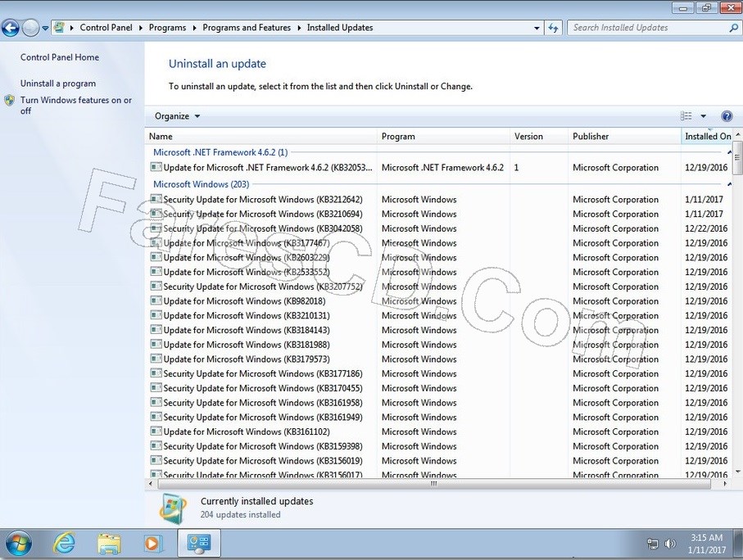Open address bar previous locations dropdown
Viewport: 743px width, 560px height.
[x=537, y=28]
